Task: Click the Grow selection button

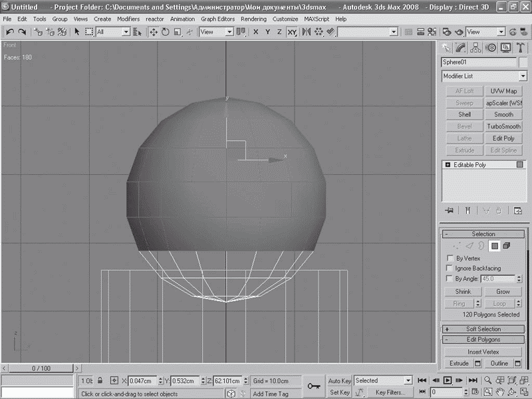Action: pyautogui.click(x=503, y=292)
